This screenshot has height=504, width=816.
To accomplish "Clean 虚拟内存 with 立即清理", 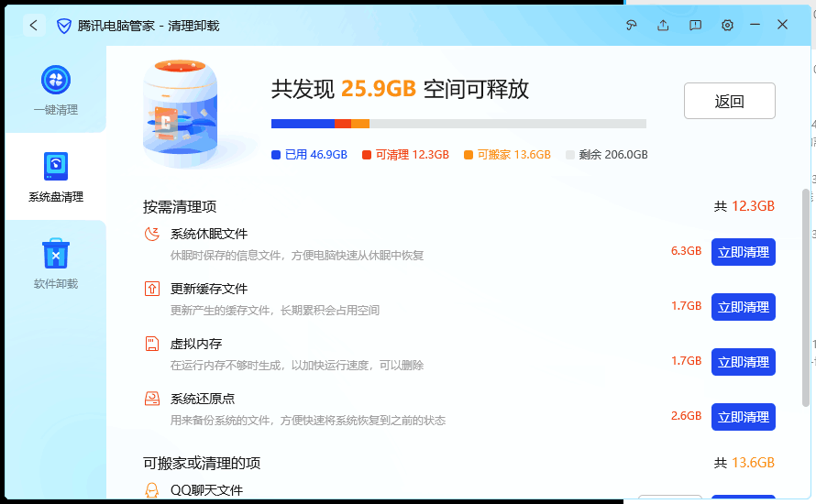I will [x=744, y=362].
